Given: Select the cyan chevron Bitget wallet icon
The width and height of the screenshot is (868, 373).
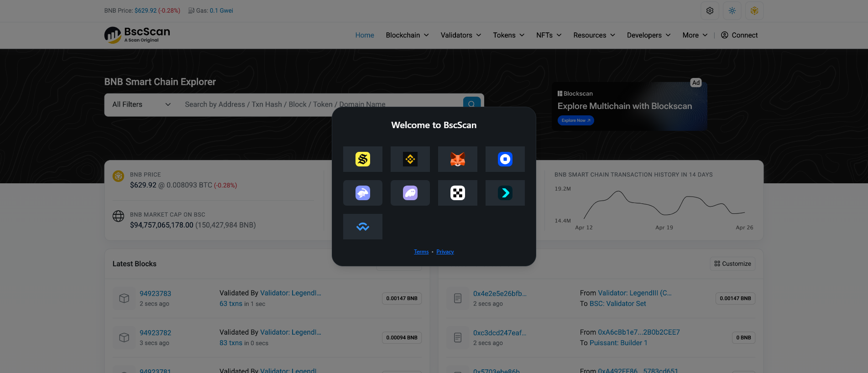Looking at the screenshot, I should pos(505,193).
